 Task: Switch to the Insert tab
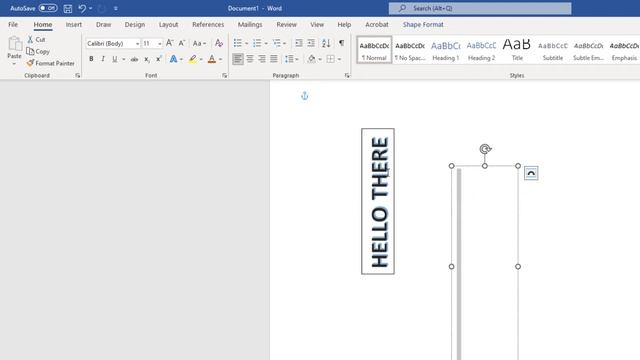74,24
